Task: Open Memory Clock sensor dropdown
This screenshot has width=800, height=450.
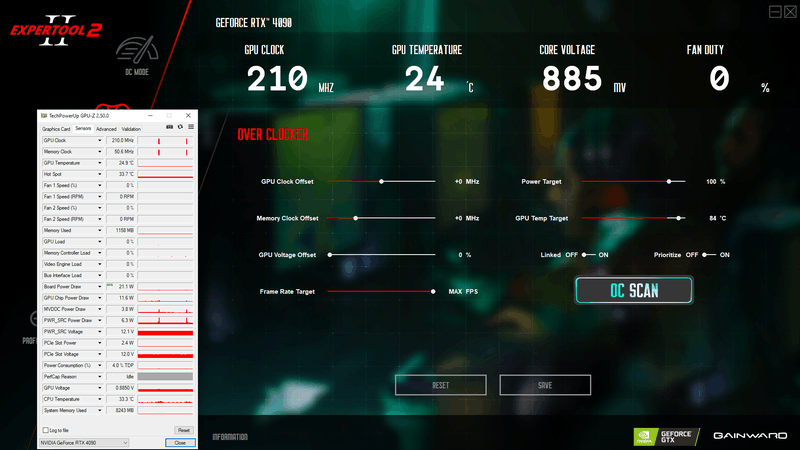Action: point(99,152)
